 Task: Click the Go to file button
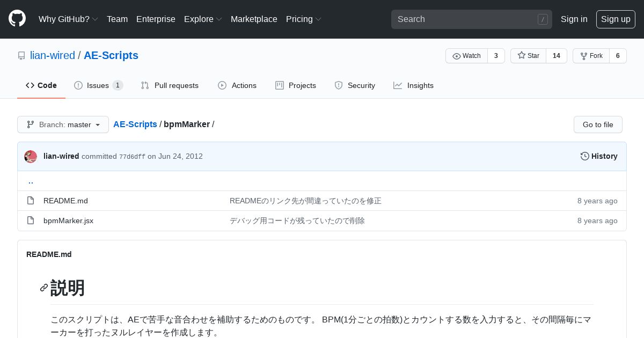point(598,124)
